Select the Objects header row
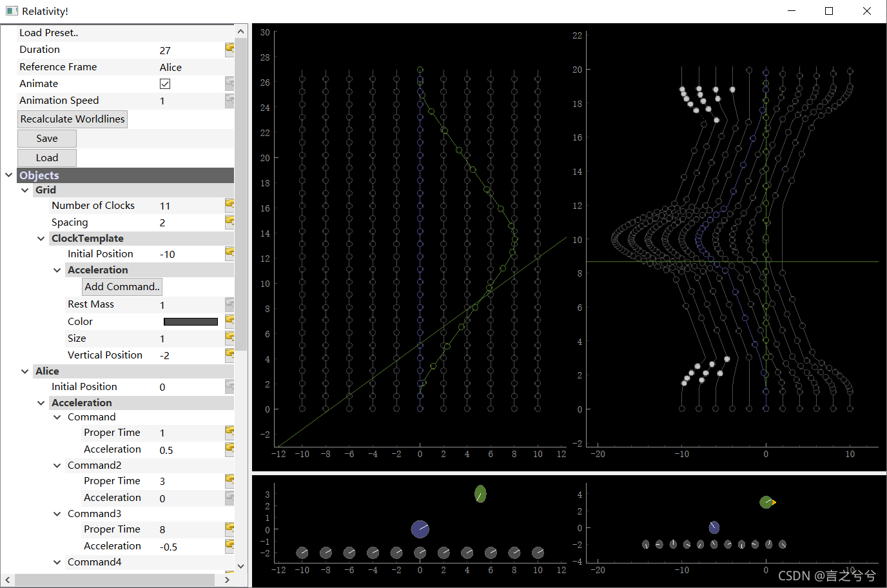 (125, 175)
